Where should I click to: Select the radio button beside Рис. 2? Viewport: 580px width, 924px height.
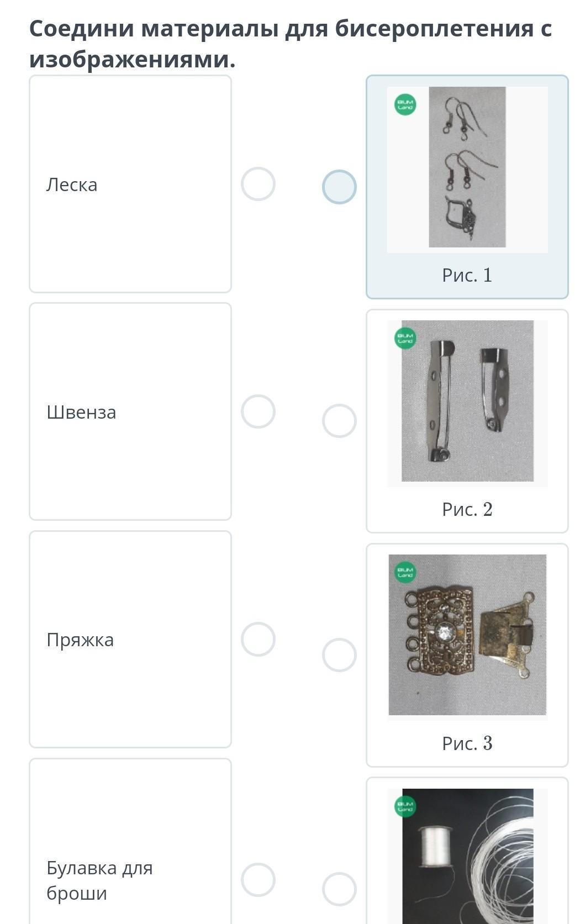point(339,421)
